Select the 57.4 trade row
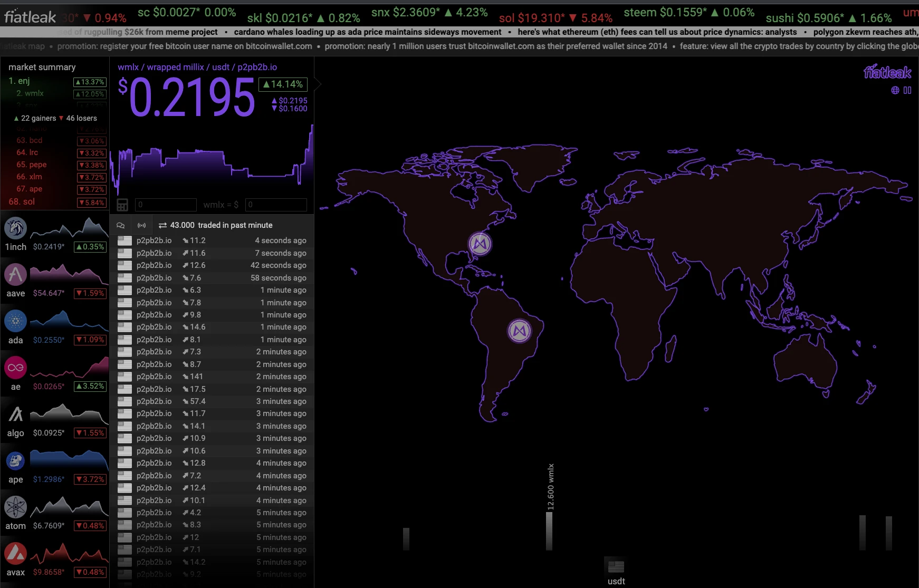The width and height of the screenshot is (919, 588). point(212,401)
